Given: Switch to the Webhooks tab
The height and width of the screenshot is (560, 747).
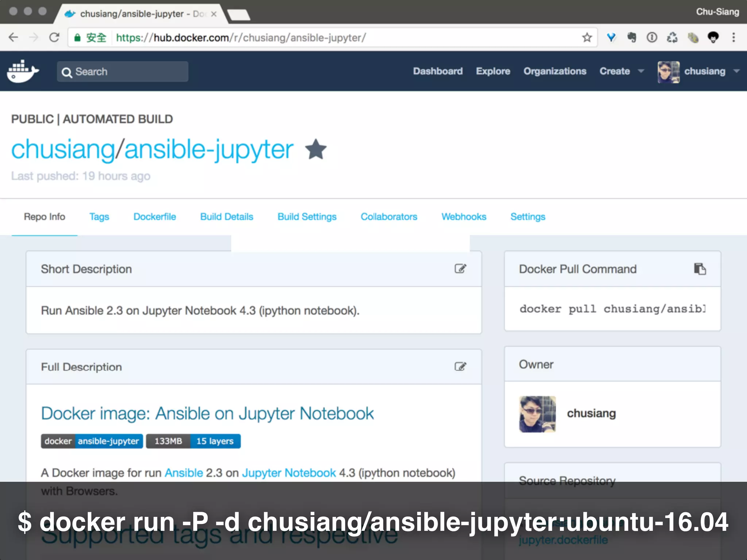Looking at the screenshot, I should (x=464, y=217).
